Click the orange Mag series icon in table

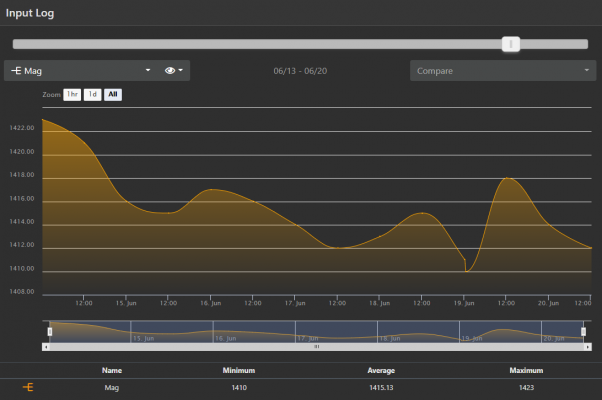28,387
